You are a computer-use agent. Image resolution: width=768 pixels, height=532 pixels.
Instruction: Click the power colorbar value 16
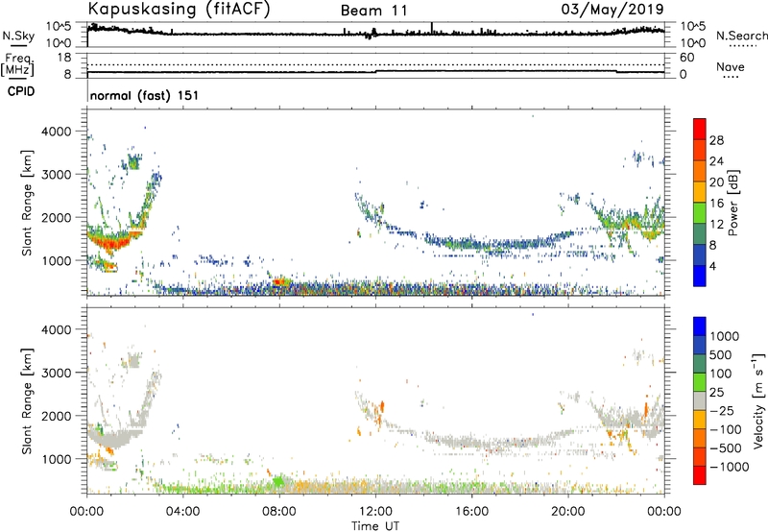coord(716,204)
